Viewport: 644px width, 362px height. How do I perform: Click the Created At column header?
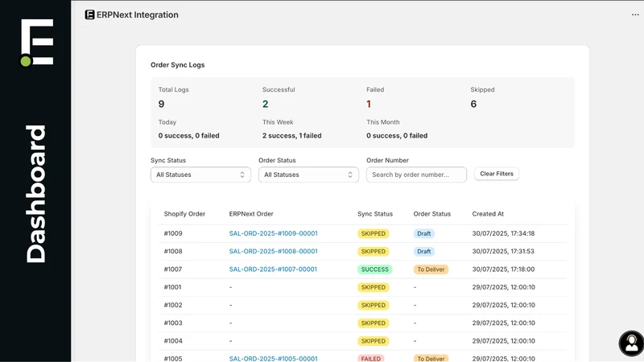pos(488,214)
